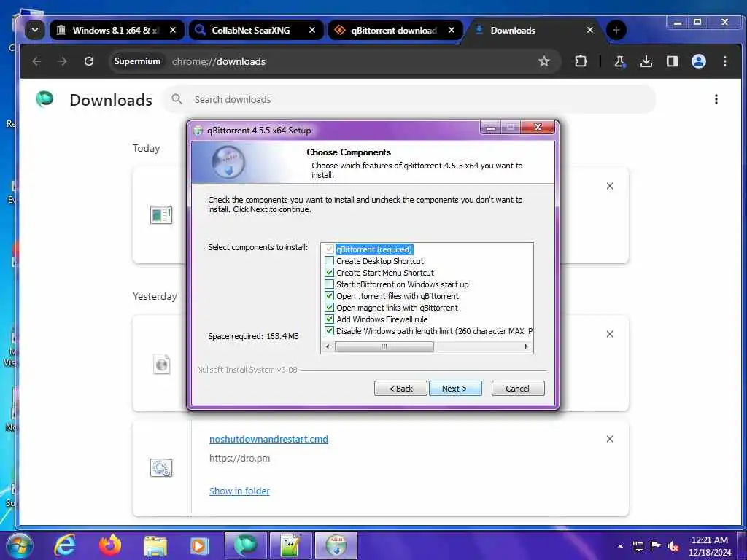Viewport: 747px width, 560px height.
Task: Remove the first Yesterday download entry
Action: point(610,334)
